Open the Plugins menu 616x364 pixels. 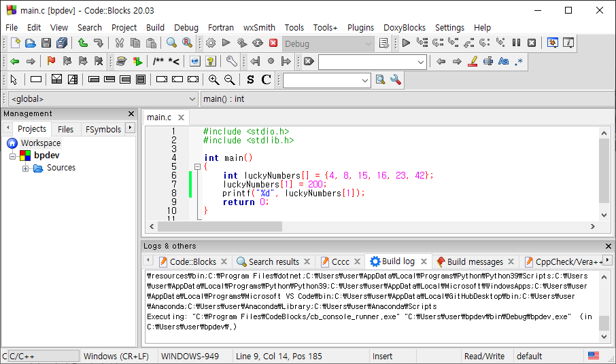coord(360,27)
